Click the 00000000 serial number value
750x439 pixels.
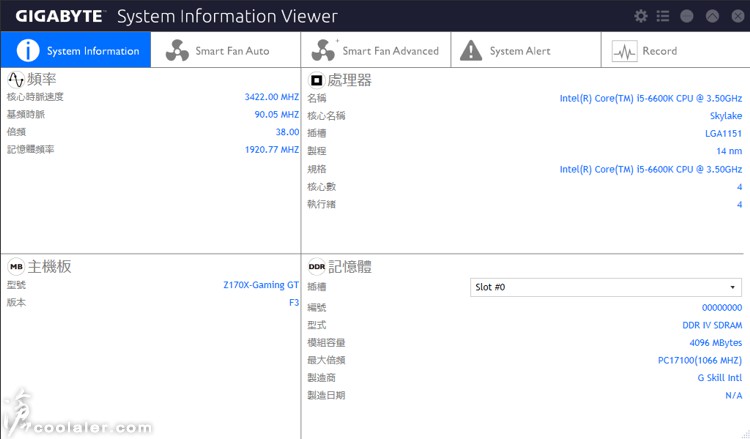point(722,307)
